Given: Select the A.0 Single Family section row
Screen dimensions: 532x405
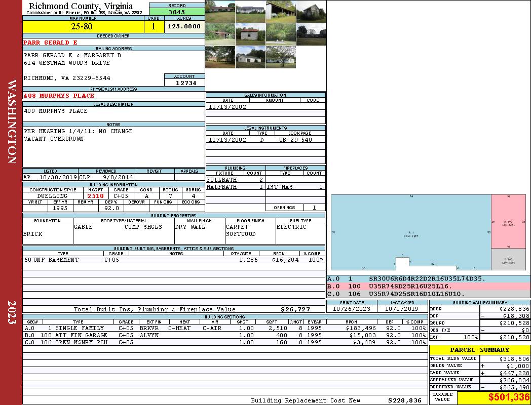Looking at the screenshot, I should tap(223, 328).
